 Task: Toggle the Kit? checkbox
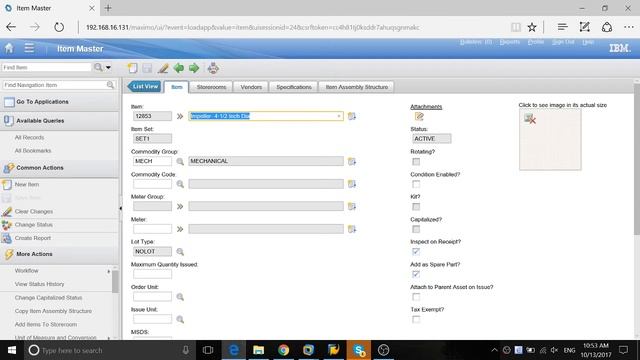(416, 207)
